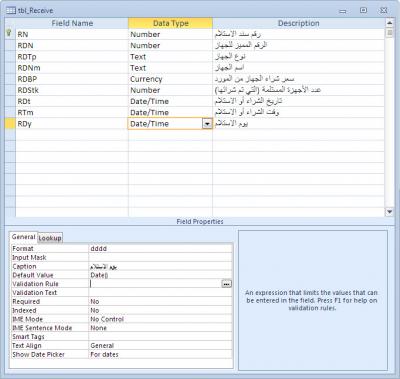Click the IME Mode value No Control
This screenshot has height=379, width=400.
point(160,319)
